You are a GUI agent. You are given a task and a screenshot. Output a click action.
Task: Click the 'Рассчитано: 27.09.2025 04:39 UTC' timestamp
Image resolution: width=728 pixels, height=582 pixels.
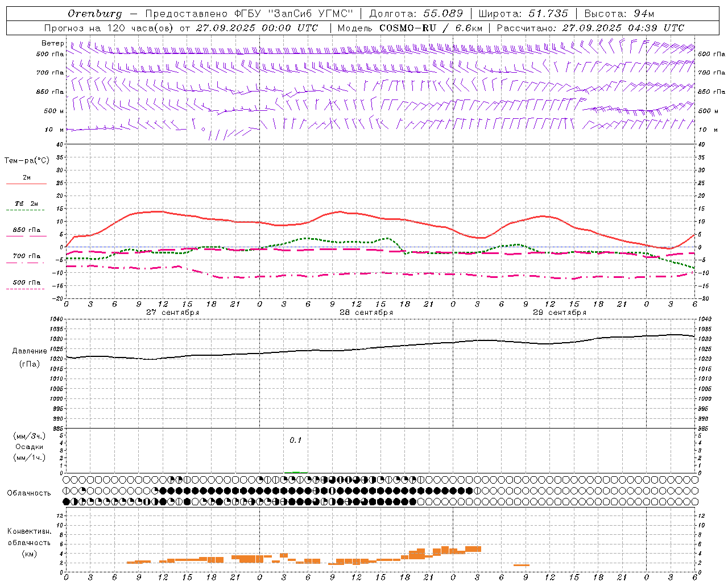click(x=590, y=28)
